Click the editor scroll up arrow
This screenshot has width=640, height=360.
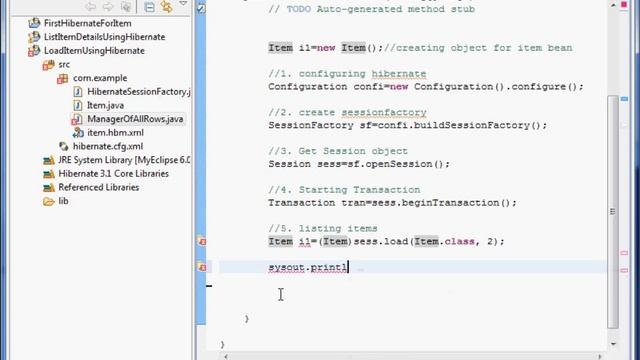coord(613,5)
